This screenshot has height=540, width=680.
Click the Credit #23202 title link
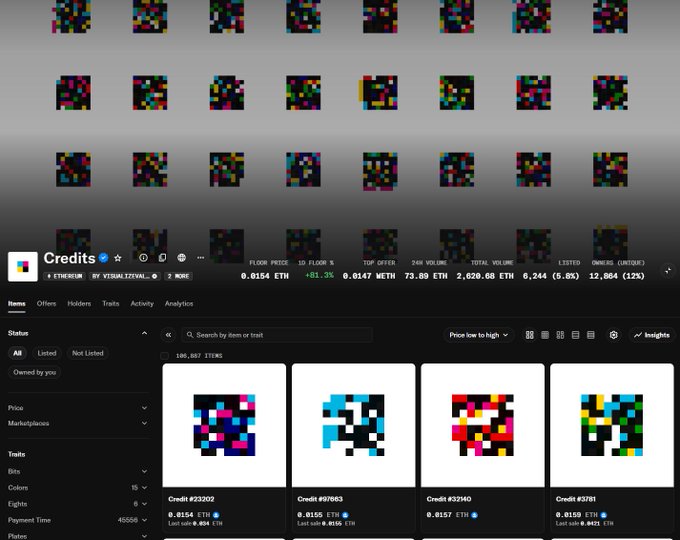click(x=191, y=499)
